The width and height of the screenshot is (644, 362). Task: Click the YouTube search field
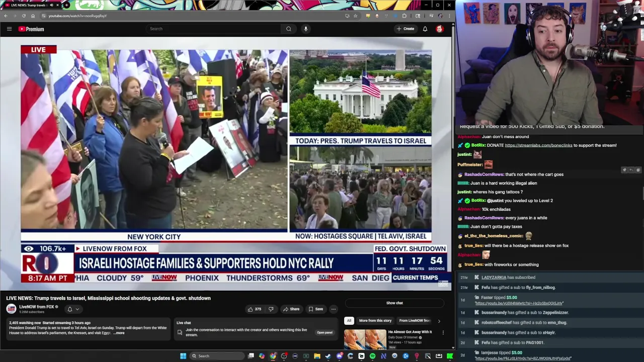pyautogui.click(x=214, y=29)
